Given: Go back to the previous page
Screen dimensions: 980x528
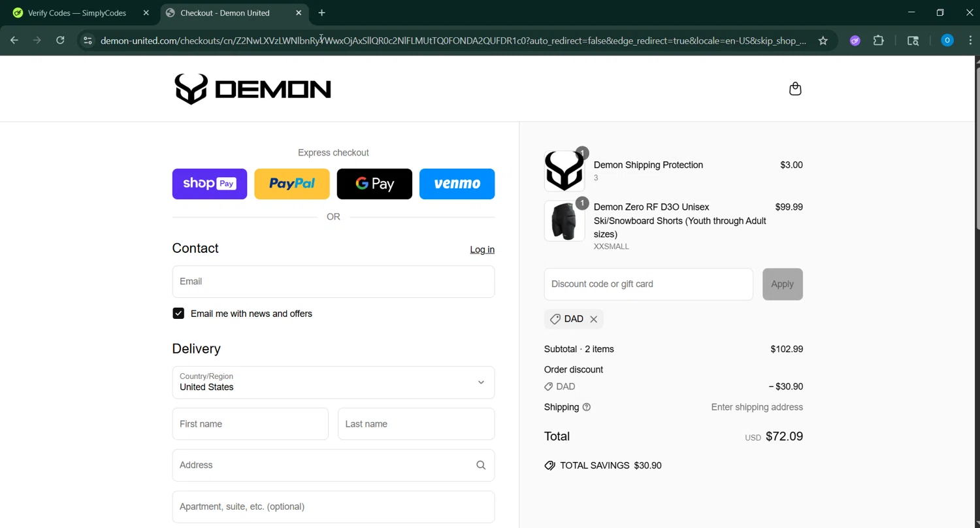Looking at the screenshot, I should (14, 41).
